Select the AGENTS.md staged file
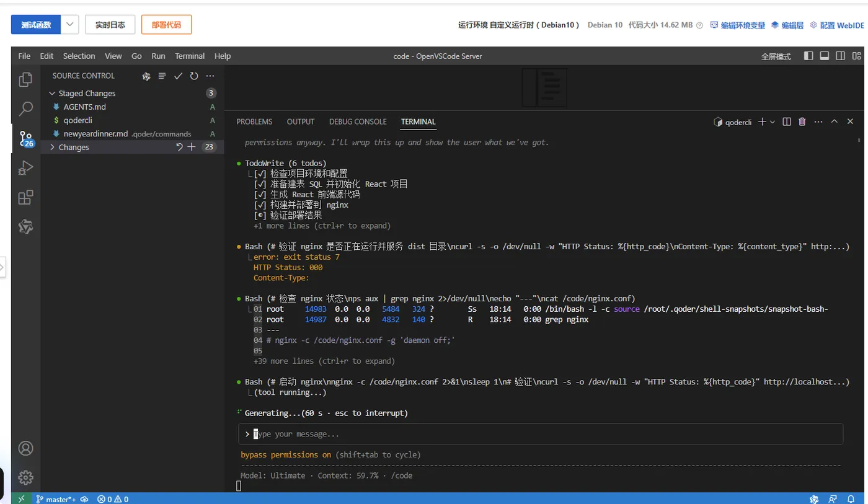Viewport: 868px width, 504px height. [132, 107]
